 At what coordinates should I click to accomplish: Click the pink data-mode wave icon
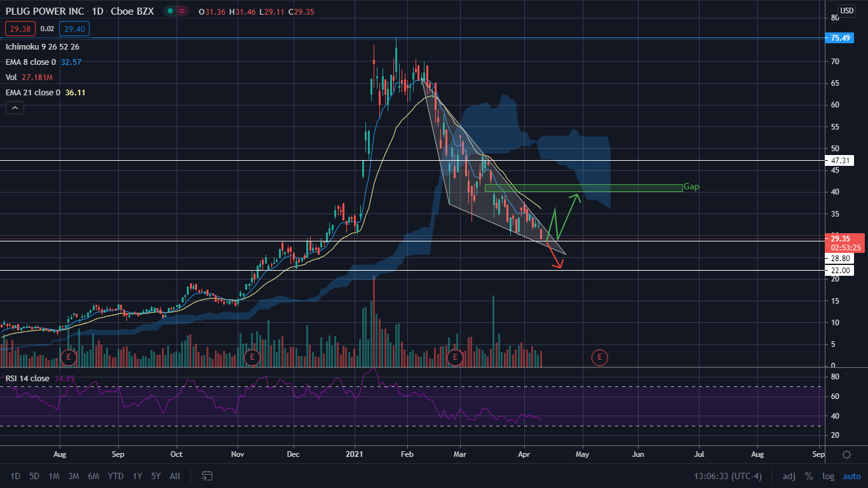(x=182, y=11)
